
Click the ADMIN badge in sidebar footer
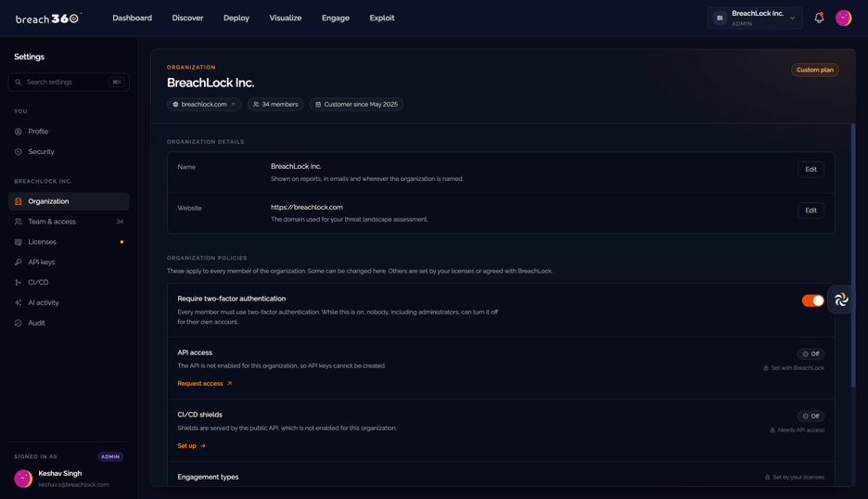coord(110,457)
